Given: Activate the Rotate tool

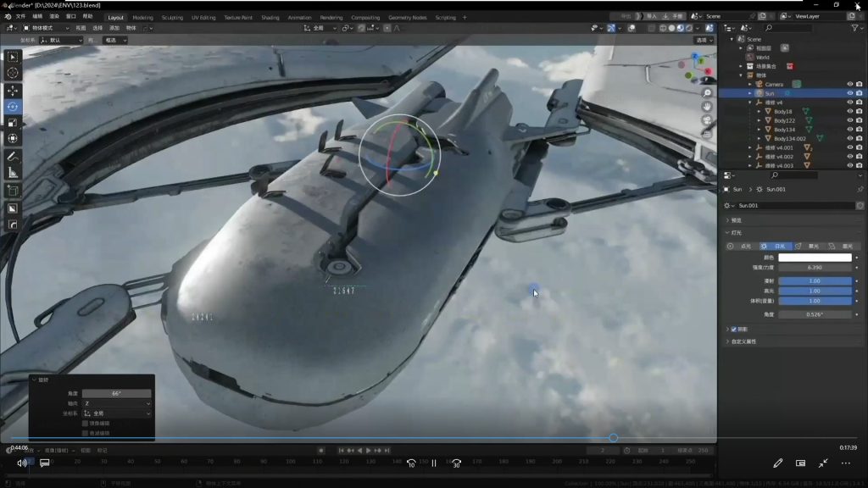Looking at the screenshot, I should pyautogui.click(x=13, y=106).
